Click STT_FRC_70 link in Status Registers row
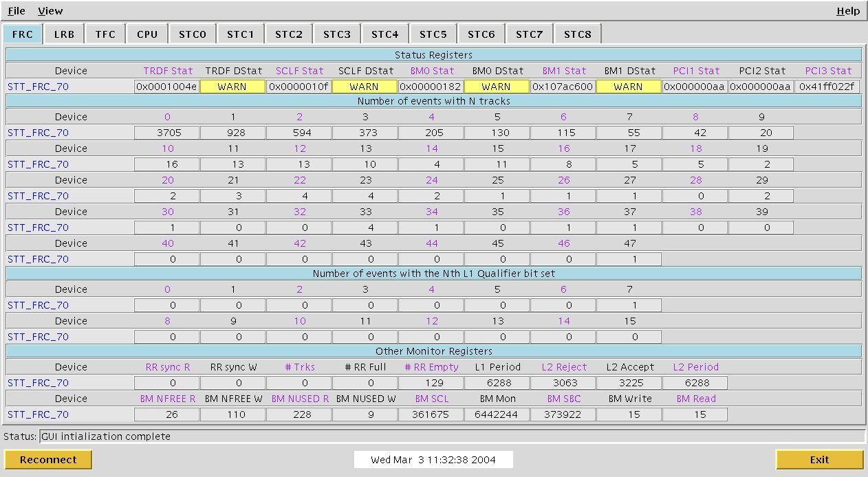868x477 pixels. click(x=39, y=87)
